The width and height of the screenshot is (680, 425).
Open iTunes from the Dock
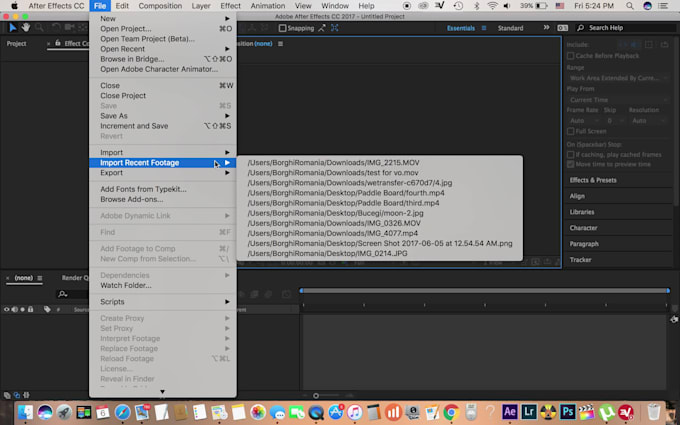pyautogui.click(x=355, y=412)
